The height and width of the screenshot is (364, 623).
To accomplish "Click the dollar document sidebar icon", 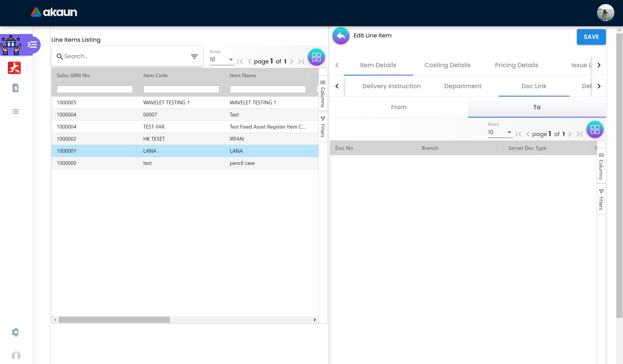I will [x=16, y=88].
